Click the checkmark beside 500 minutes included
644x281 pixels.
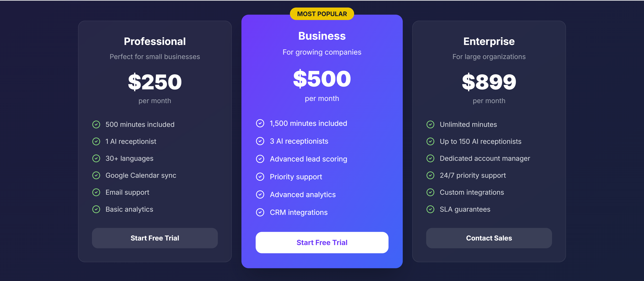(x=96, y=124)
